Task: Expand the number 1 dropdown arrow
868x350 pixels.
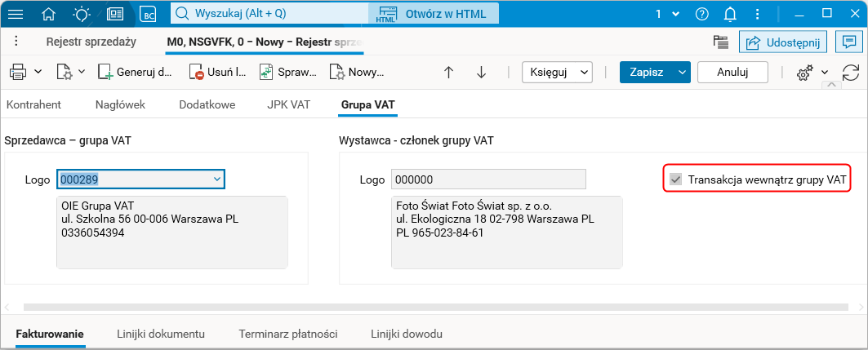Action: click(675, 14)
